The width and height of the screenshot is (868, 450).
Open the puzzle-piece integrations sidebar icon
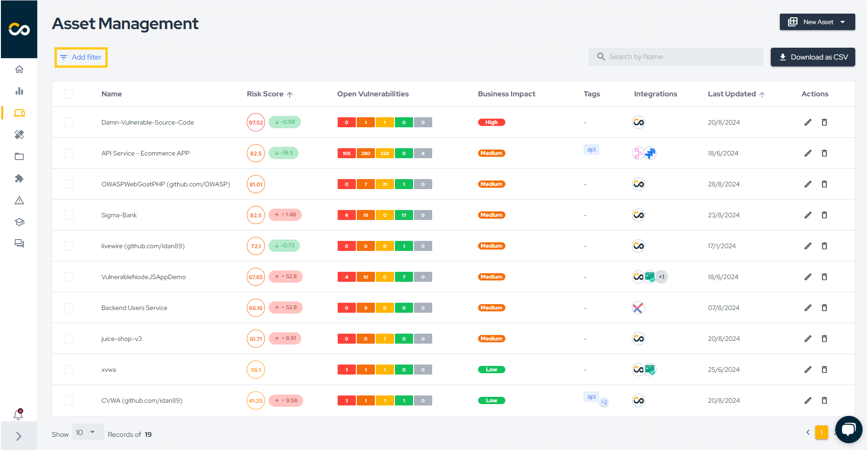[19, 178]
